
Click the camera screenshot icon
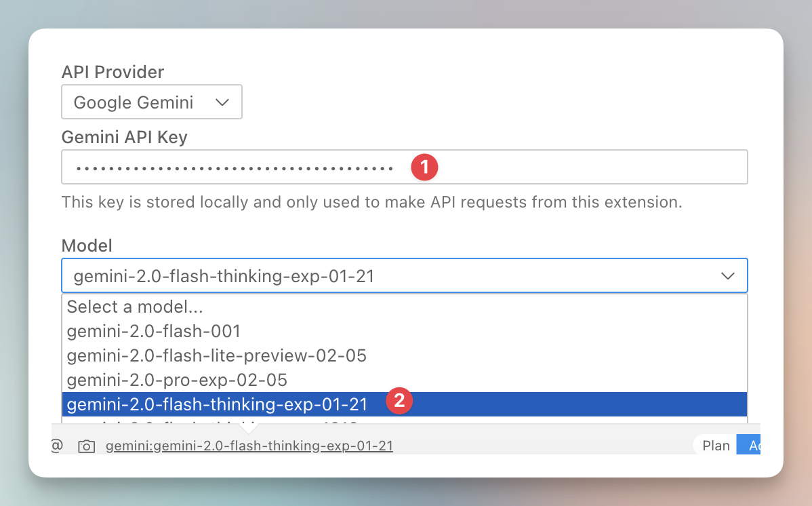coord(87,446)
